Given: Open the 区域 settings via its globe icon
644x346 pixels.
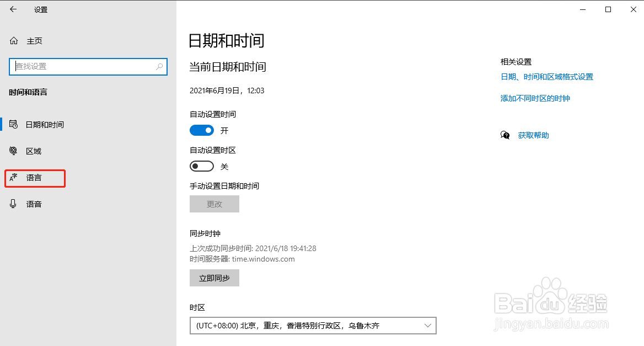Looking at the screenshot, I should coord(13,151).
